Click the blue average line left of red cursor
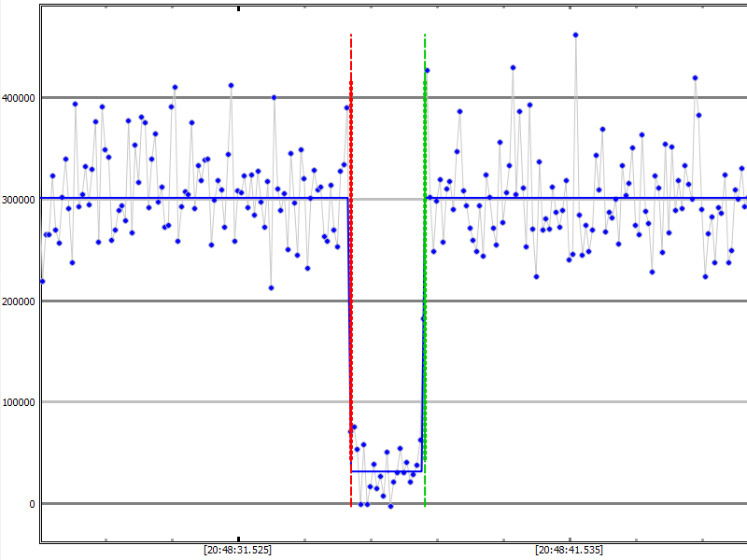 pyautogui.click(x=187, y=198)
